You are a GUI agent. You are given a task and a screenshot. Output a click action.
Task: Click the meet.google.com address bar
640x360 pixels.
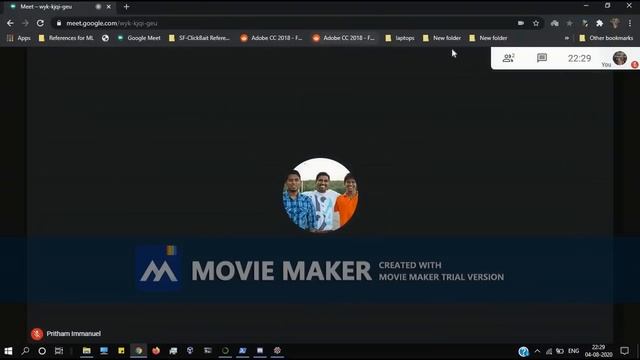(x=286, y=23)
